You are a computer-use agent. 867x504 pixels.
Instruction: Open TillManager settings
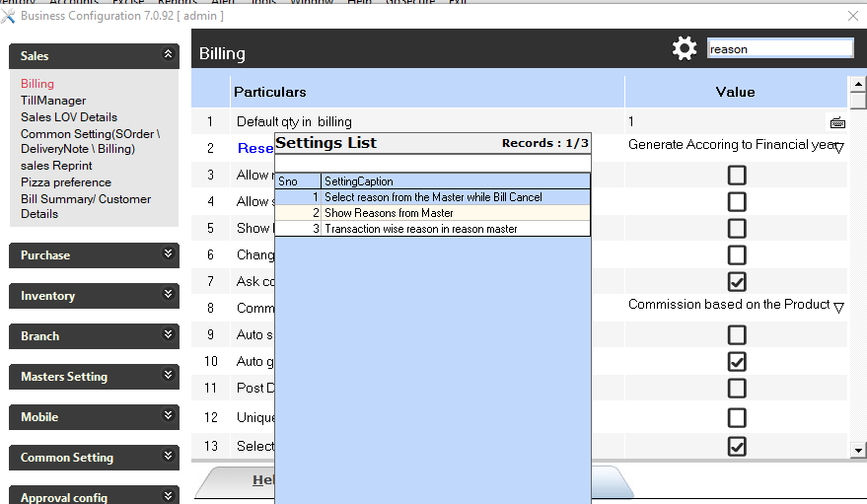click(x=53, y=101)
